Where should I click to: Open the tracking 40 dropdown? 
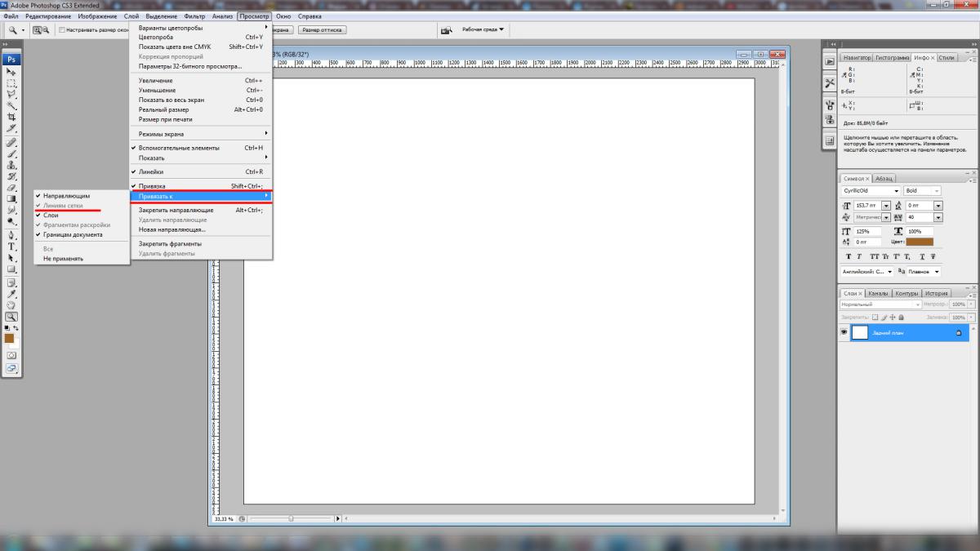click(938, 218)
